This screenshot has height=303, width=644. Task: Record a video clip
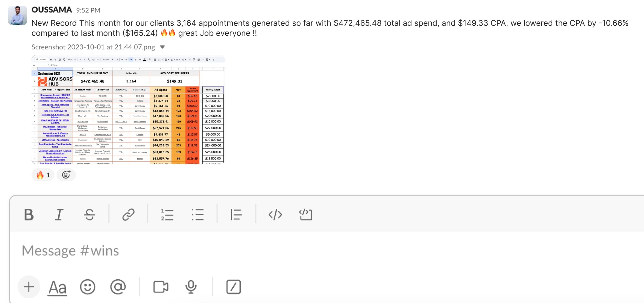coord(161,287)
